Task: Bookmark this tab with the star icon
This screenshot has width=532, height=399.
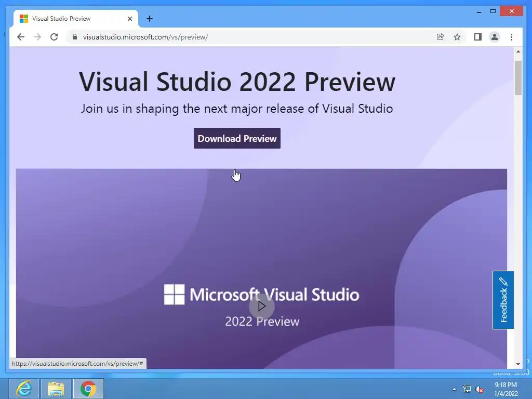Action: [457, 37]
